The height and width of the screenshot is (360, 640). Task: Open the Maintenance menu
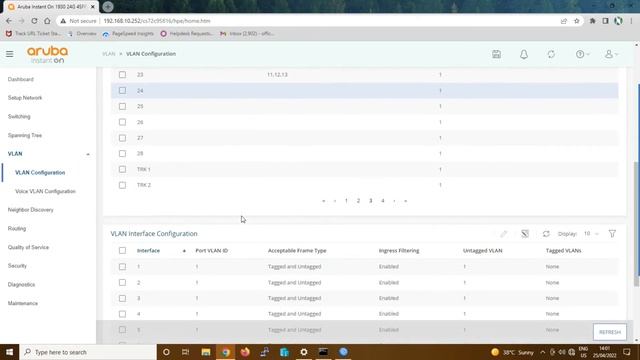(x=22, y=303)
